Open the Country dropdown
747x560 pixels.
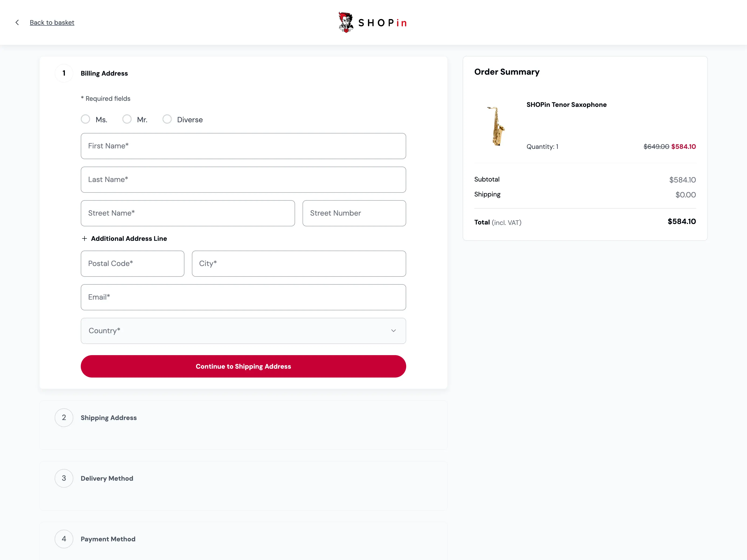(x=243, y=331)
